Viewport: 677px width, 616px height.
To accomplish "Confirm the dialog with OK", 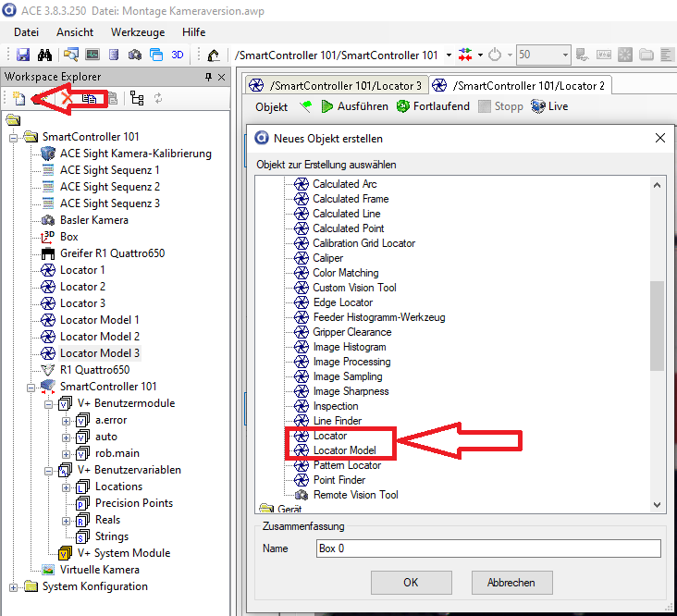I will pos(411,583).
